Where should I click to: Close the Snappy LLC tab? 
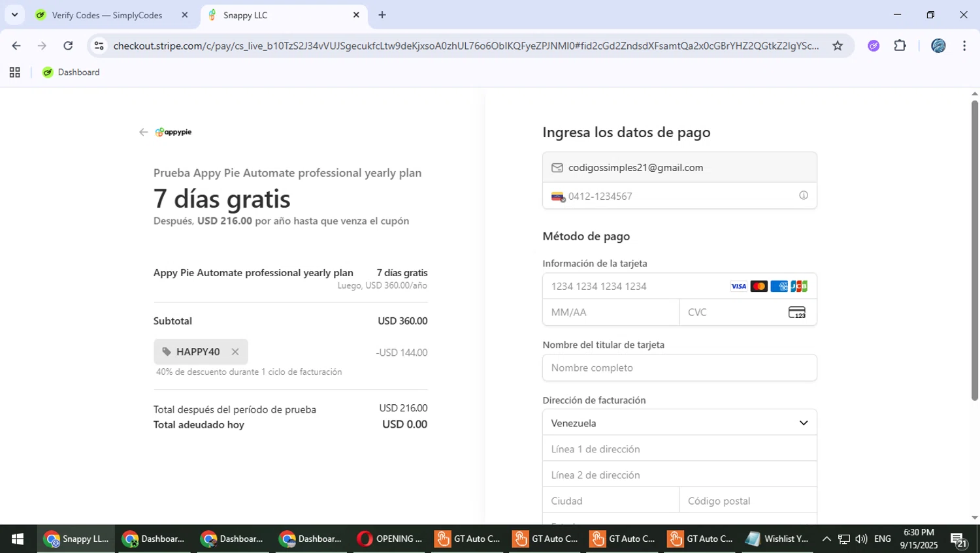(356, 15)
